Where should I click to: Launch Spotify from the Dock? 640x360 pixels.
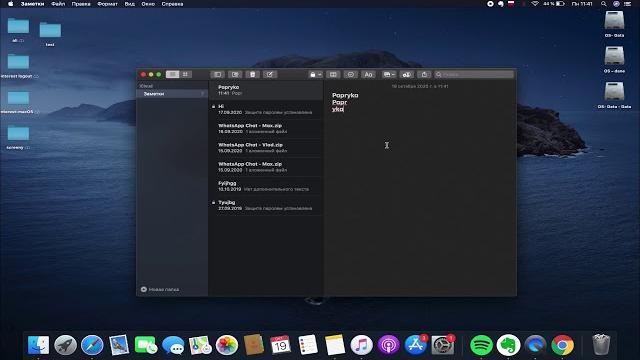(481, 345)
